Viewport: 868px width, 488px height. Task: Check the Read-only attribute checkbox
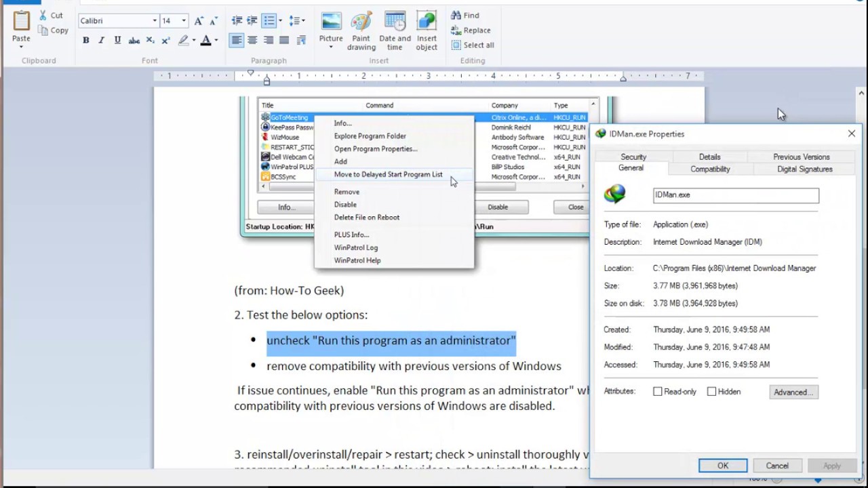click(x=658, y=392)
